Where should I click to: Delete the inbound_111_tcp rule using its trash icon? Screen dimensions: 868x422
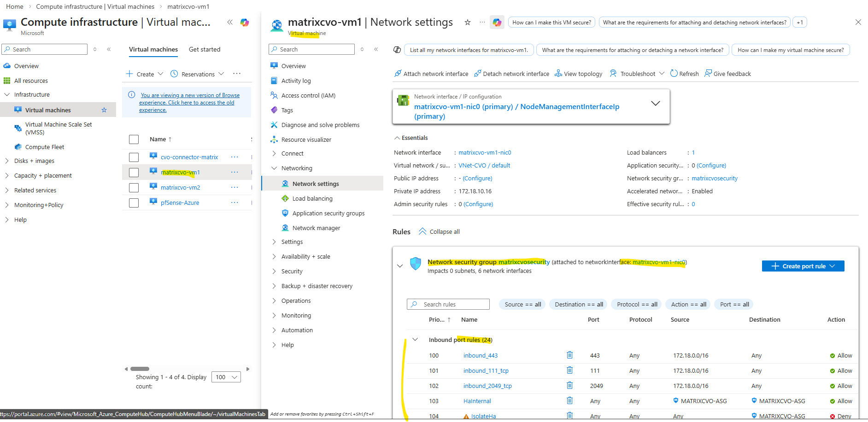[569, 370]
